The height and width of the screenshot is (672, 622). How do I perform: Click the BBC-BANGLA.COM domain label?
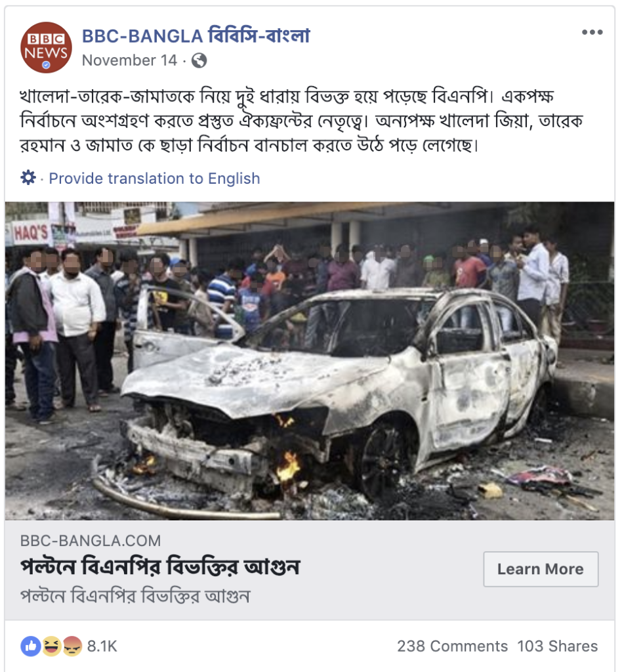[91, 541]
